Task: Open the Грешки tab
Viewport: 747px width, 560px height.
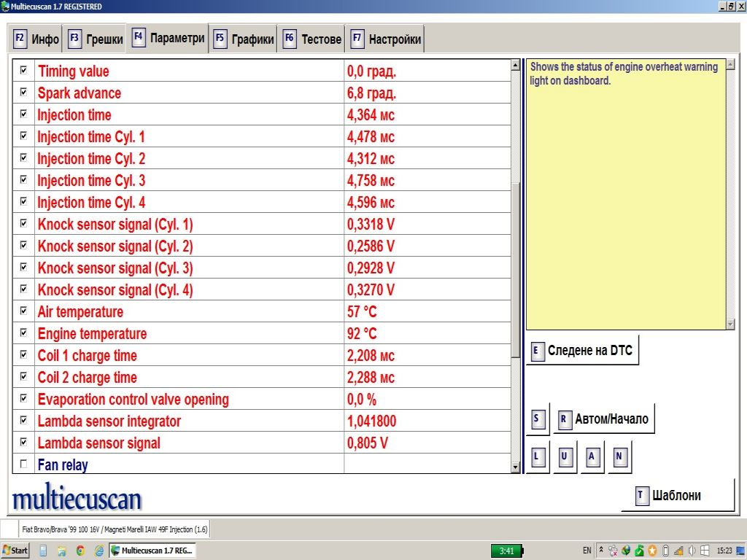Action: click(x=96, y=39)
